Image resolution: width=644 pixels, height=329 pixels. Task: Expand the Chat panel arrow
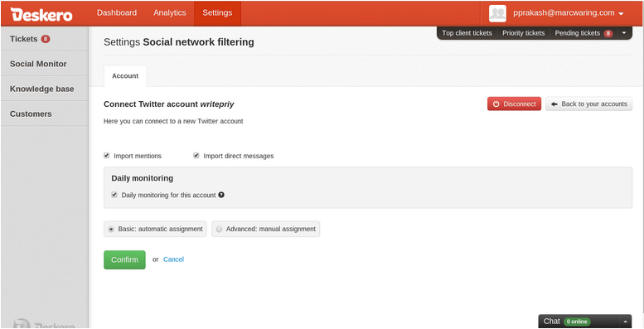click(626, 322)
